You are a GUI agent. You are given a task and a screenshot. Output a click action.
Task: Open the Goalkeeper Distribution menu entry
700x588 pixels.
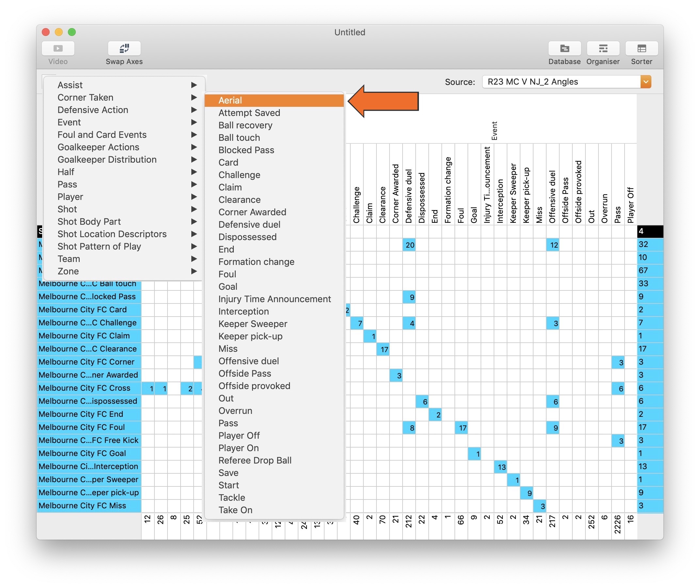107,159
